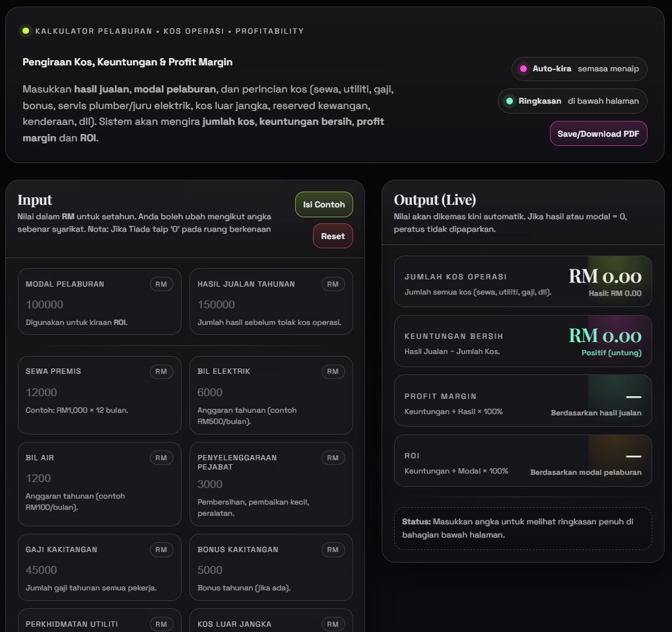This screenshot has height=632, width=672.
Task: Click the RM badge in Bonus Kakitangan card
Action: 333,549
